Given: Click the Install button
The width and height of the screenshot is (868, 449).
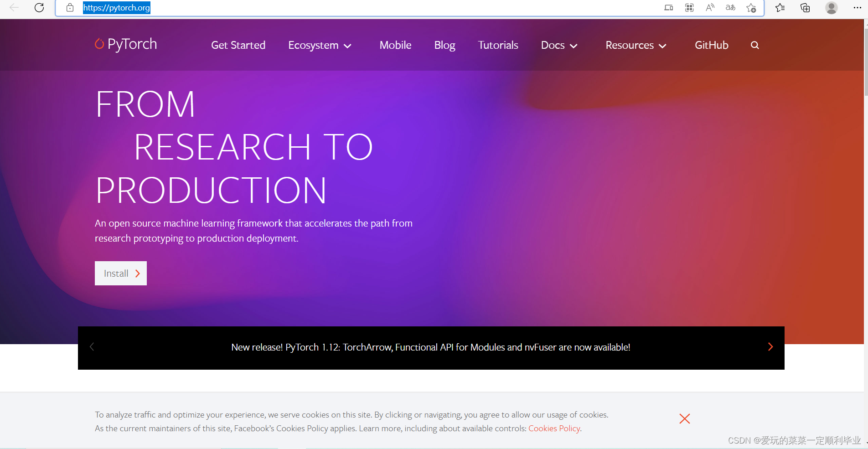Looking at the screenshot, I should [x=120, y=273].
